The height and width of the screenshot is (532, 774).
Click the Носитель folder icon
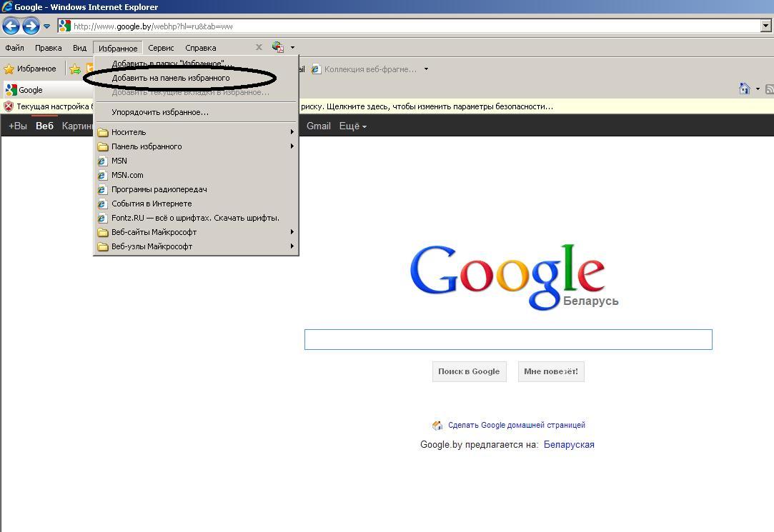tap(103, 132)
